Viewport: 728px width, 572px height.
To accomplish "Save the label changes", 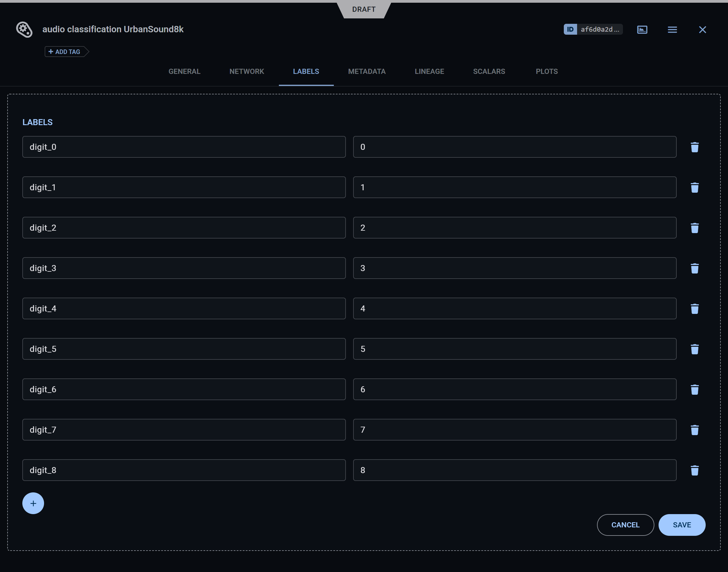I will (x=682, y=525).
